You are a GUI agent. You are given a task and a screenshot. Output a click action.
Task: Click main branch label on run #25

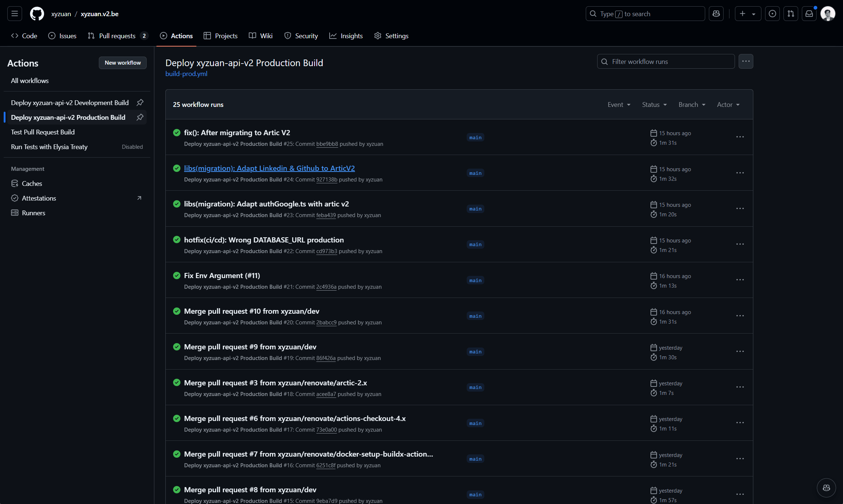pyautogui.click(x=475, y=137)
